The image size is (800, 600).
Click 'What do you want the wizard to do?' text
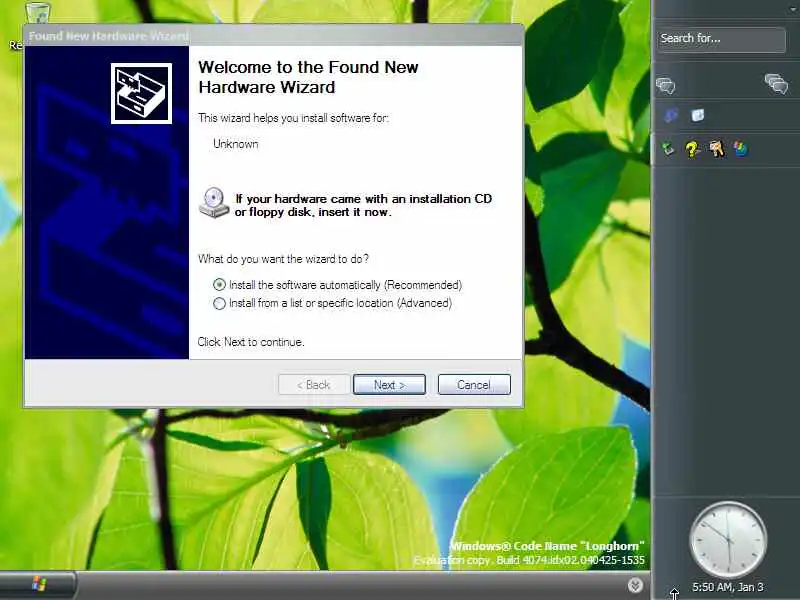coord(283,259)
